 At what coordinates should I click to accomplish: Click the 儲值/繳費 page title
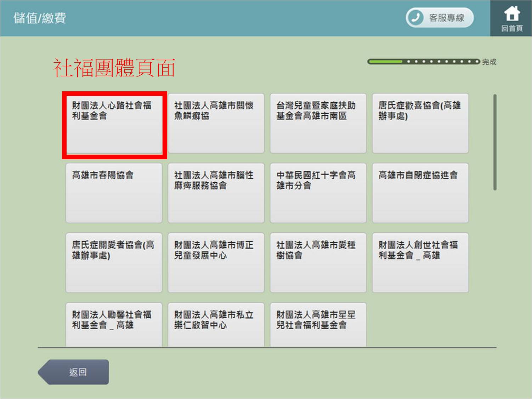[x=40, y=18]
